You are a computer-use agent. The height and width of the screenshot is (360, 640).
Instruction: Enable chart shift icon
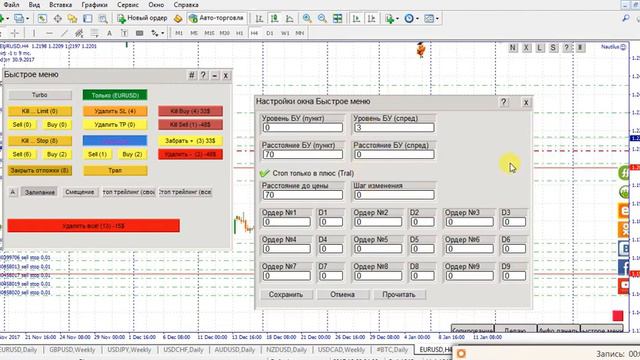(x=371, y=18)
